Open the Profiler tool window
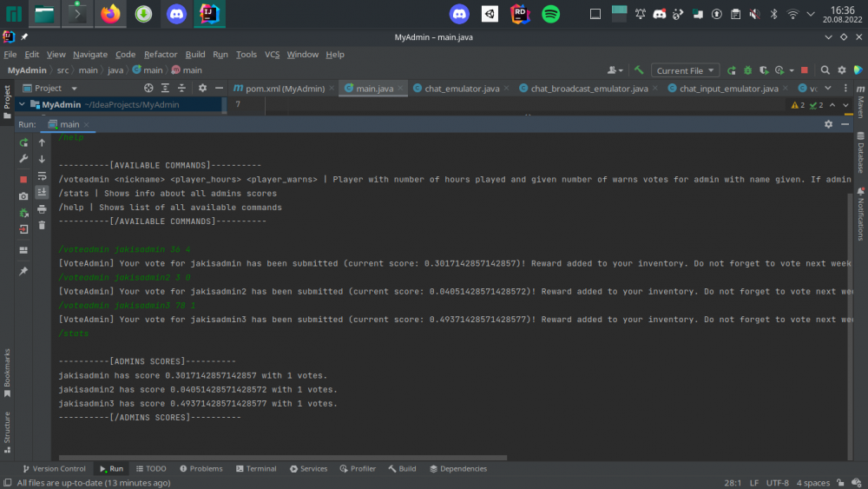The width and height of the screenshot is (868, 489). [358, 468]
